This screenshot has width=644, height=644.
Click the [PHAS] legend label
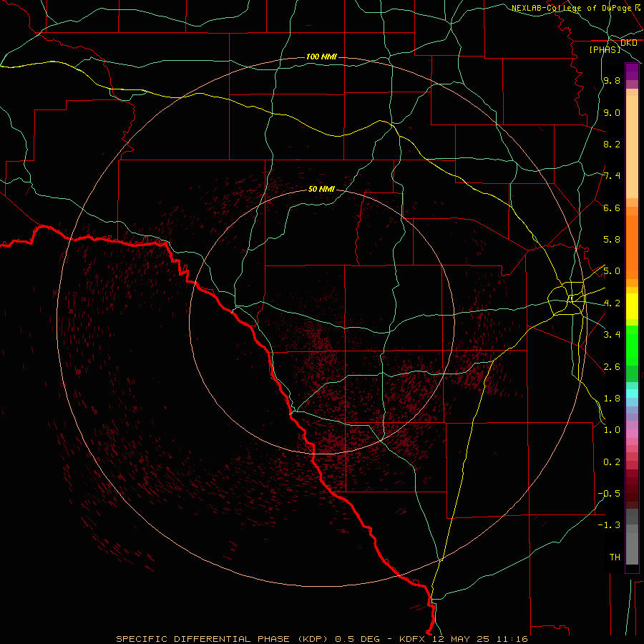pos(605,49)
